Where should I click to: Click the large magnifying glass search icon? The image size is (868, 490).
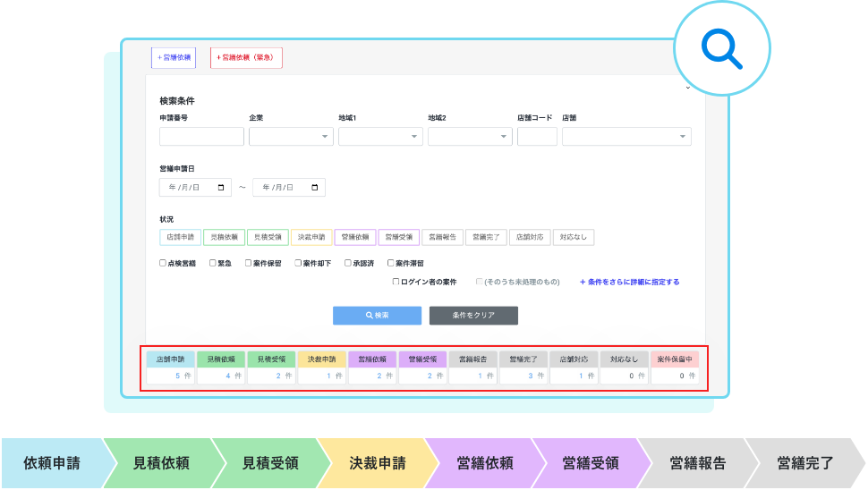[x=721, y=51]
